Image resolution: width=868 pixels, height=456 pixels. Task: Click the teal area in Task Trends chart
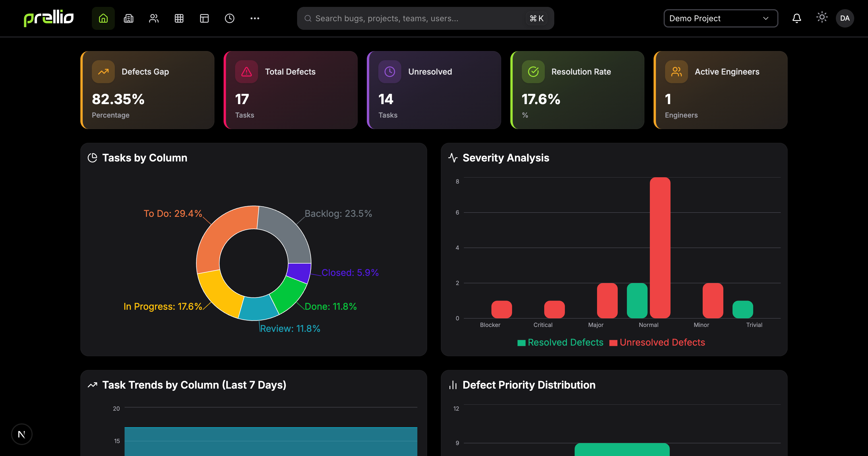(x=271, y=442)
